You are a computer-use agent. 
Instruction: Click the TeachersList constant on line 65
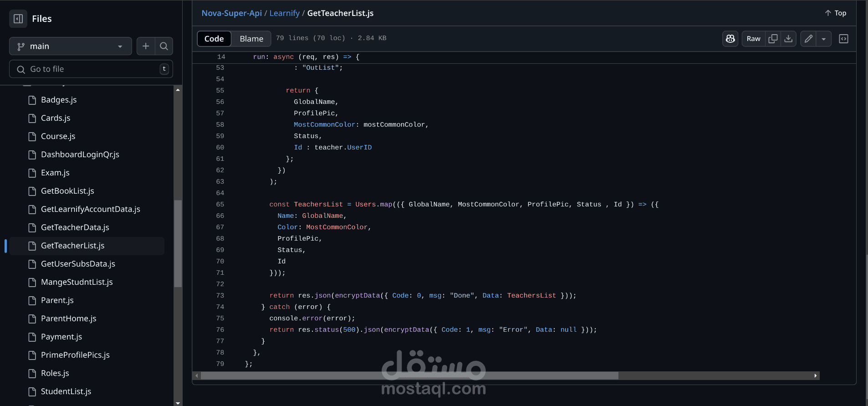(x=318, y=205)
